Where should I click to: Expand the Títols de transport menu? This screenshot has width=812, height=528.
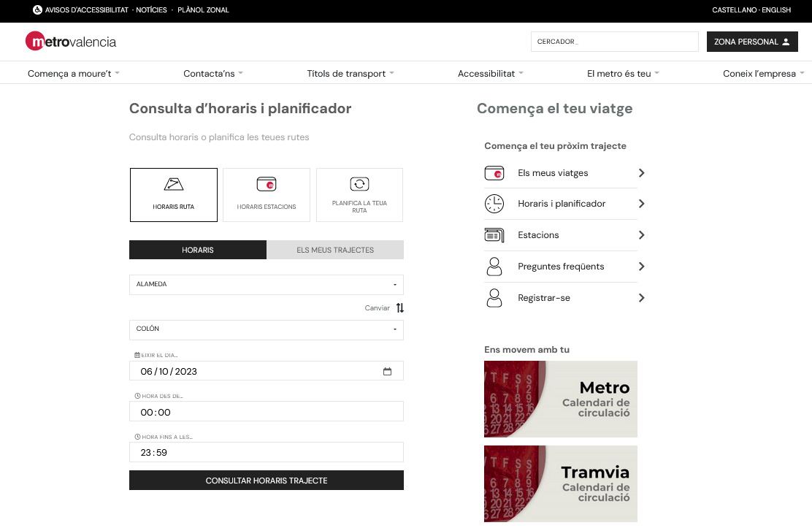tap(350, 73)
